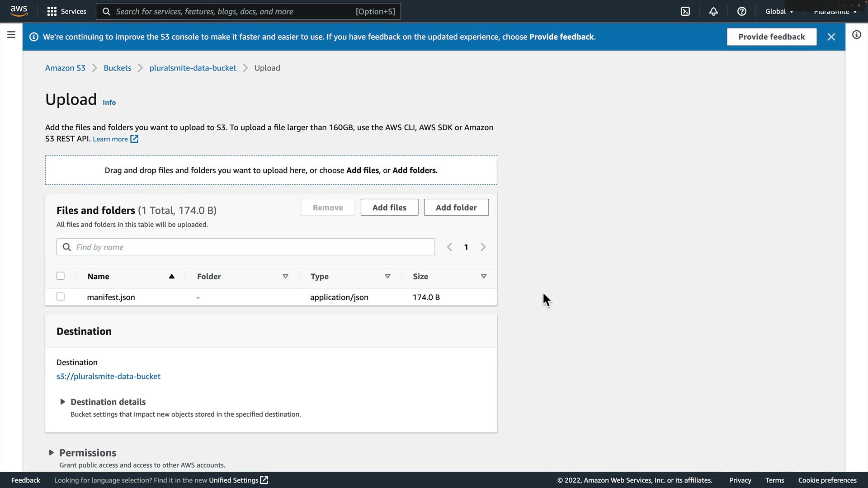Navigate to Buckets breadcrumb
The height and width of the screenshot is (488, 868).
[117, 68]
